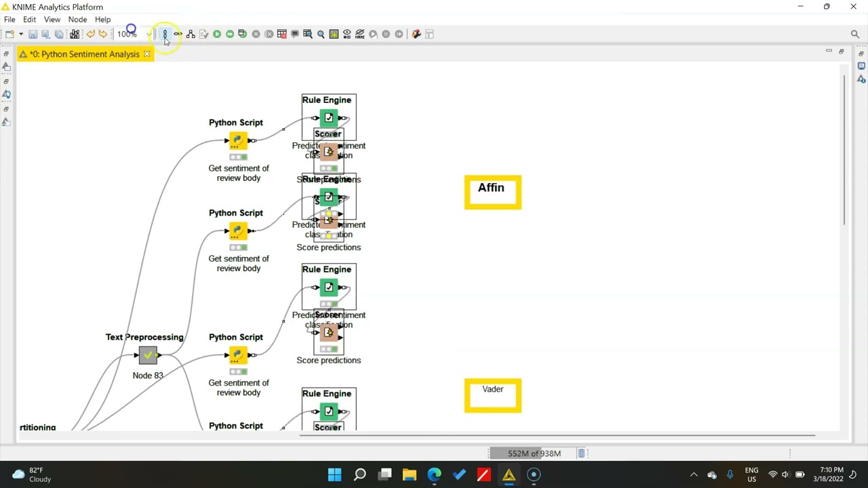
Task: Click the Redo arrow icon
Action: 103,34
